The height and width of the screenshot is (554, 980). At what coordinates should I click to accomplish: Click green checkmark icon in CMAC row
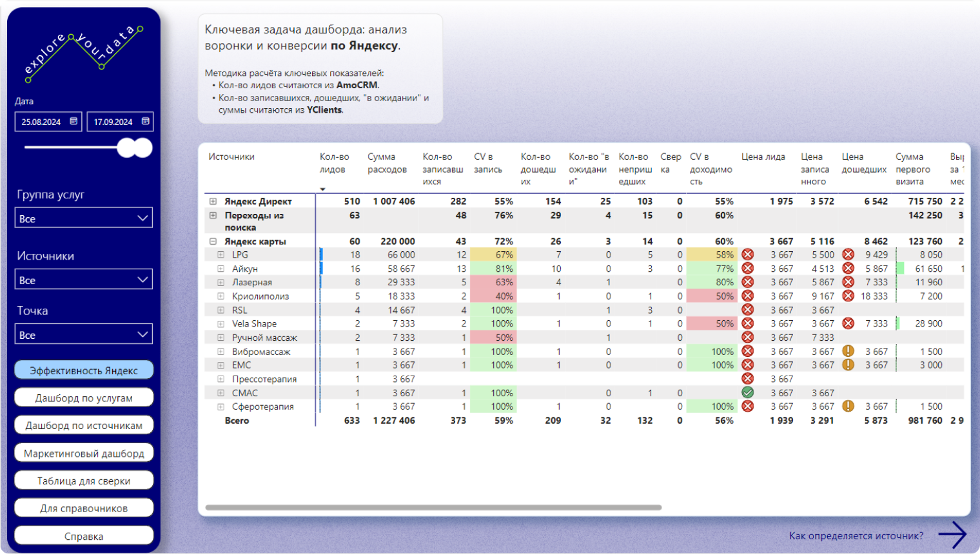tap(748, 392)
